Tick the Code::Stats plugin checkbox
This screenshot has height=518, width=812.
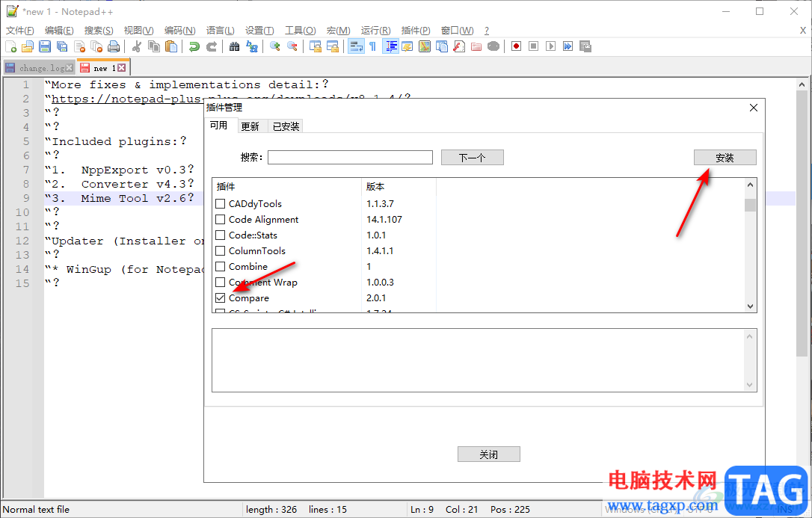tap(220, 235)
